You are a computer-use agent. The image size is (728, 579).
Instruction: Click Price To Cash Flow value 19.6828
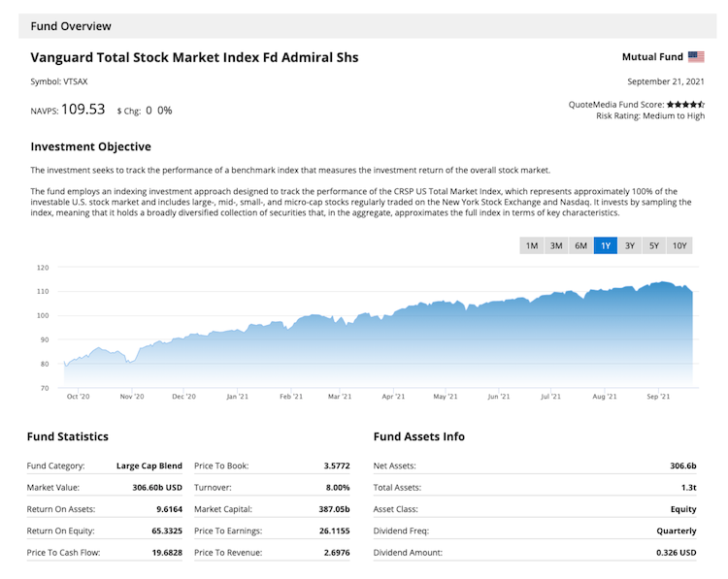click(x=167, y=553)
